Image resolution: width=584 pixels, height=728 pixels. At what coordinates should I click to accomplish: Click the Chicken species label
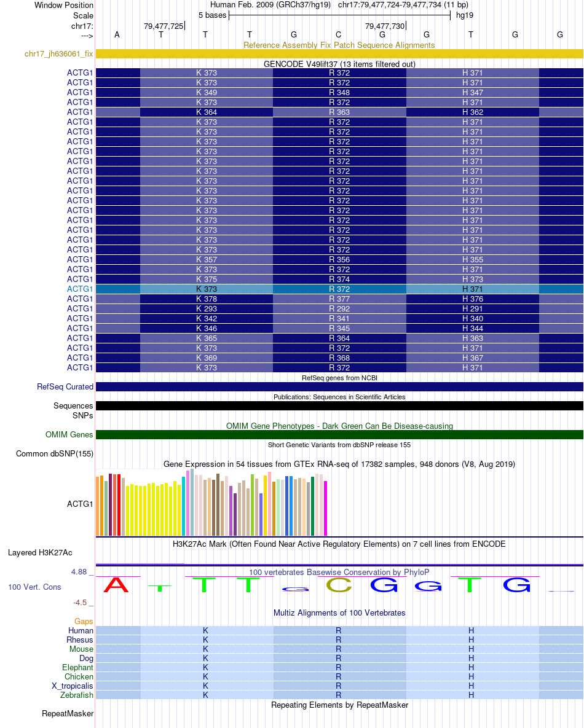tap(79, 676)
